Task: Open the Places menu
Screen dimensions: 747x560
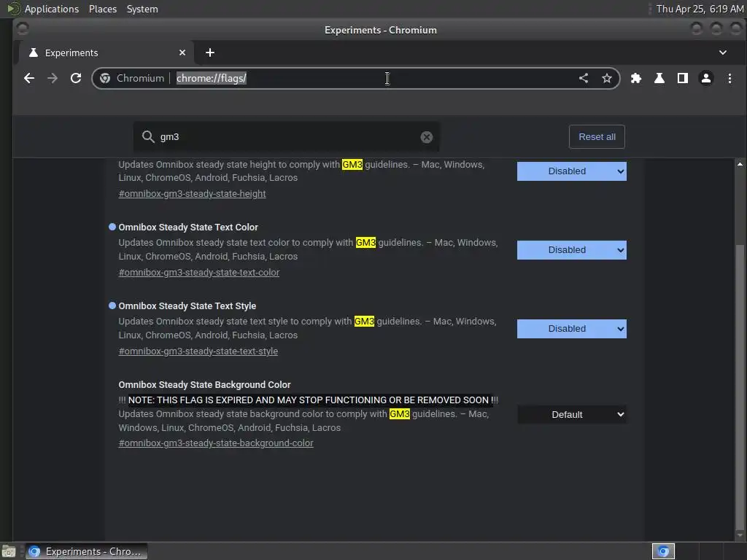Action: point(103,9)
